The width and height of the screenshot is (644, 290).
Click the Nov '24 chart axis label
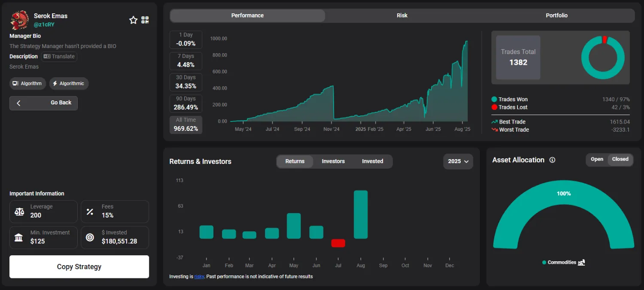pos(331,129)
